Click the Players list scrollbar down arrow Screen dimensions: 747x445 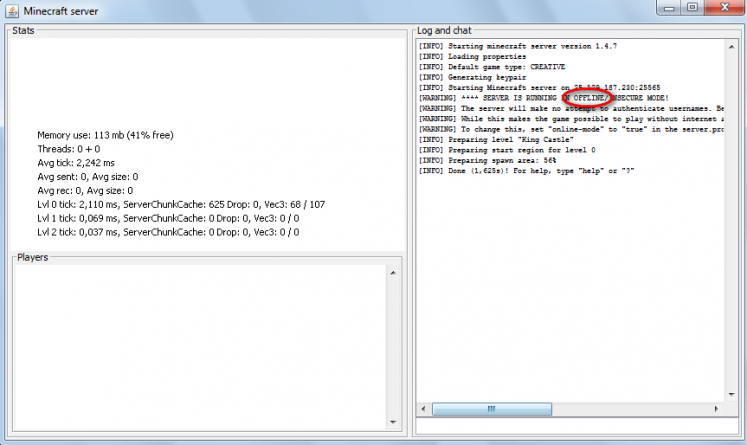coord(393,422)
